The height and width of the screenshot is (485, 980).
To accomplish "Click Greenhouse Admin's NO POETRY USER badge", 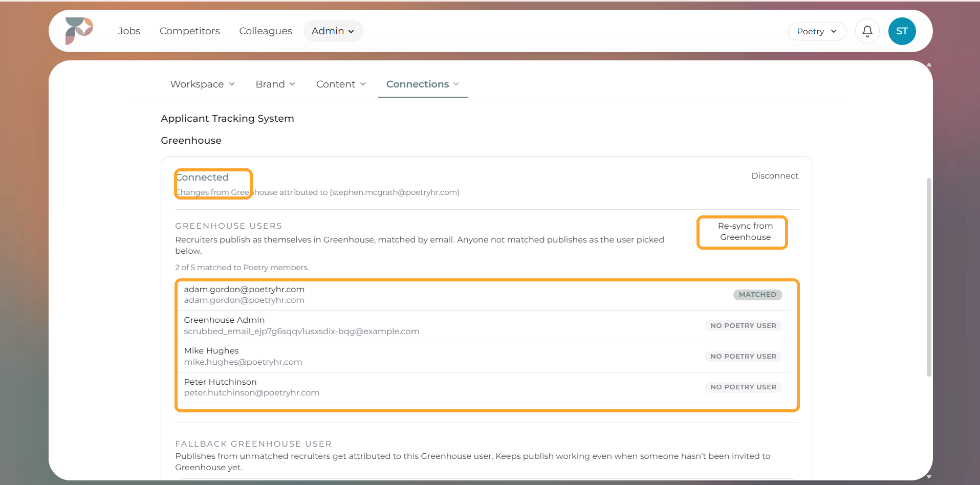I will (743, 326).
